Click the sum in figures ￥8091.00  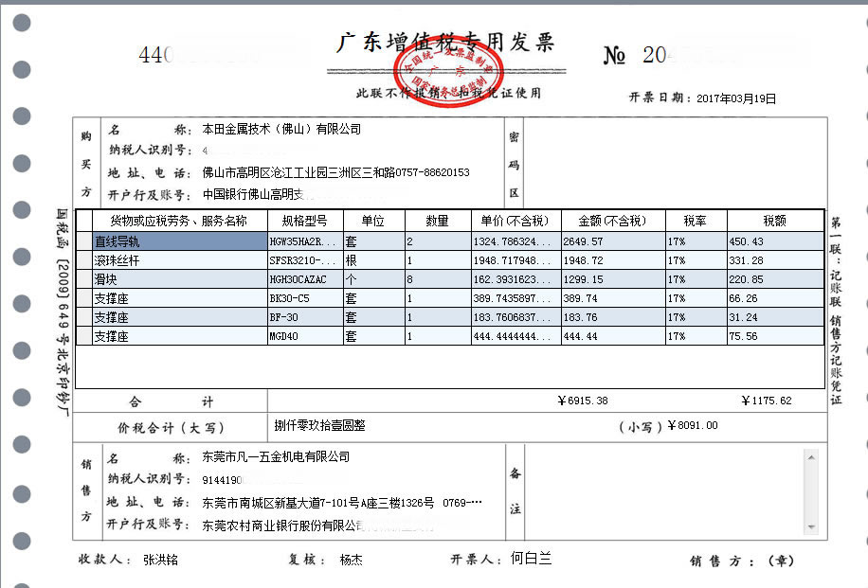click(693, 425)
